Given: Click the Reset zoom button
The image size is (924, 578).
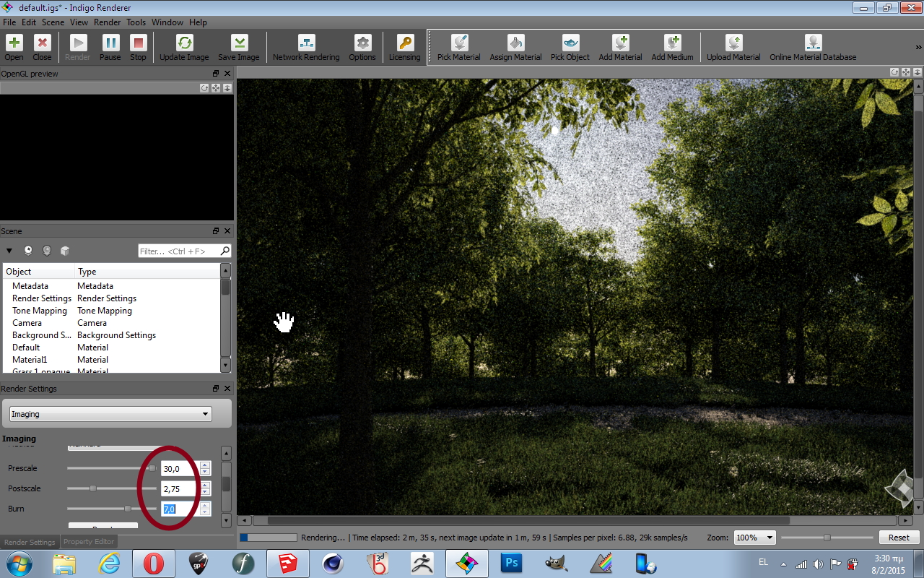Looking at the screenshot, I should 898,538.
